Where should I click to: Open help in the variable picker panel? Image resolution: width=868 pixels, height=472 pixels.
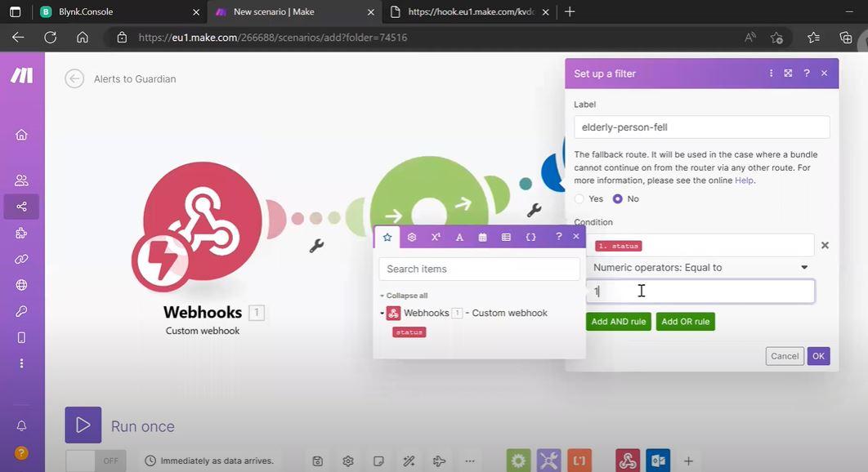(x=558, y=236)
